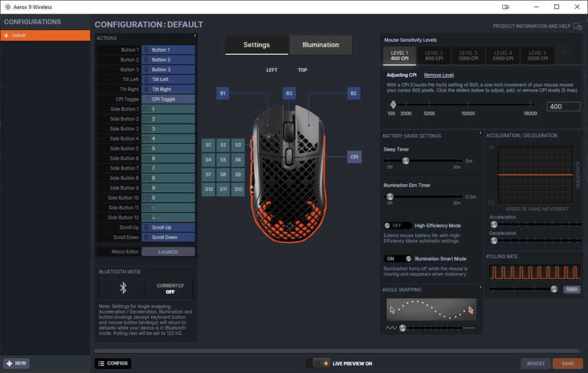This screenshot has width=588, height=373.
Task: Select the B1 button marker on mouse diagram
Action: click(x=223, y=93)
